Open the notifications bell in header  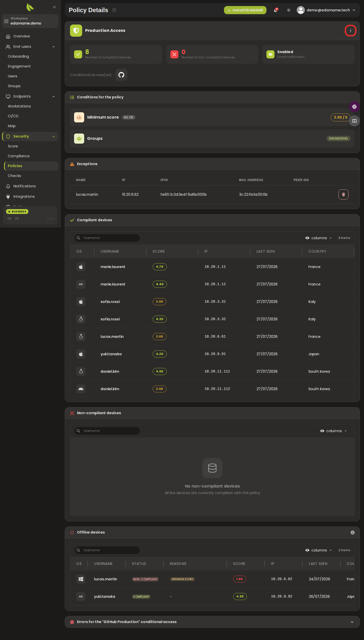point(276,10)
